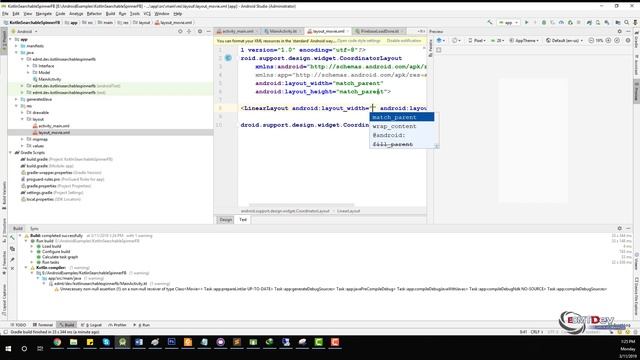Click the Windows Start button

pyautogui.click(x=8, y=349)
